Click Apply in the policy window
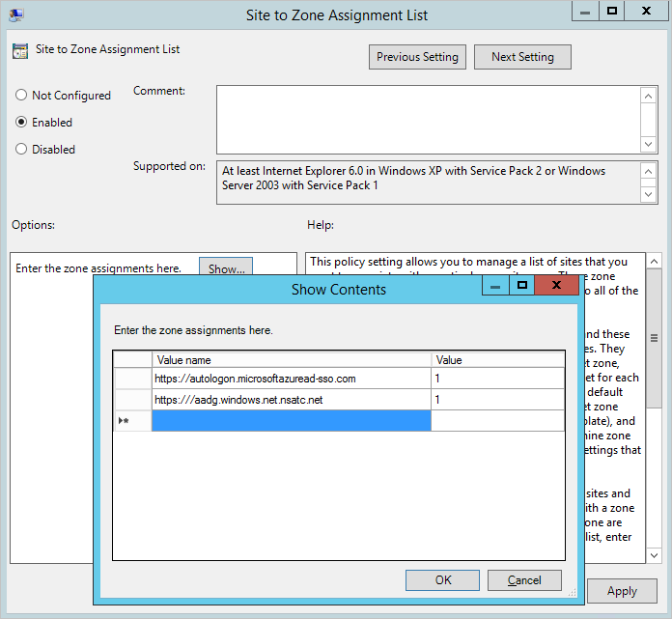 tap(622, 591)
